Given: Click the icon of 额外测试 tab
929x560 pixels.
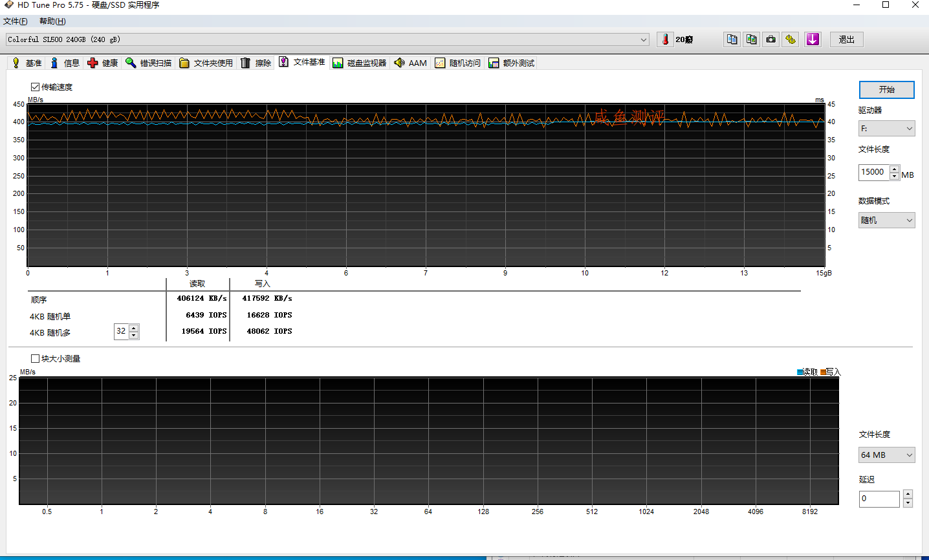Looking at the screenshot, I should [494, 63].
